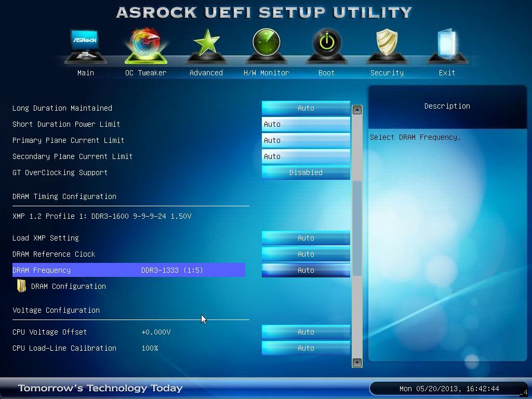
Task: Click the DDR3-1333 (1:5) value
Action: [172, 270]
